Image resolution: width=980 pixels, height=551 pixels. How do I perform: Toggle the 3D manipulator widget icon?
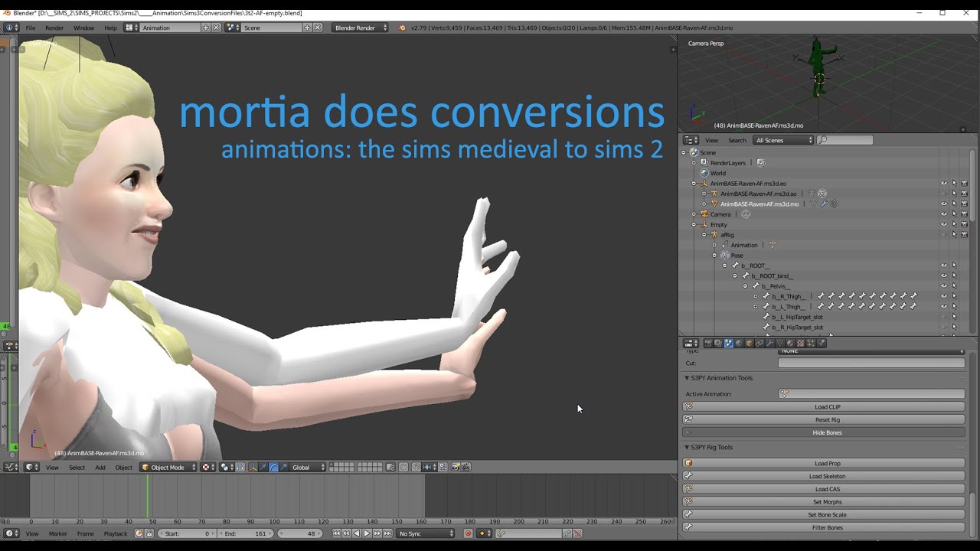pos(253,467)
